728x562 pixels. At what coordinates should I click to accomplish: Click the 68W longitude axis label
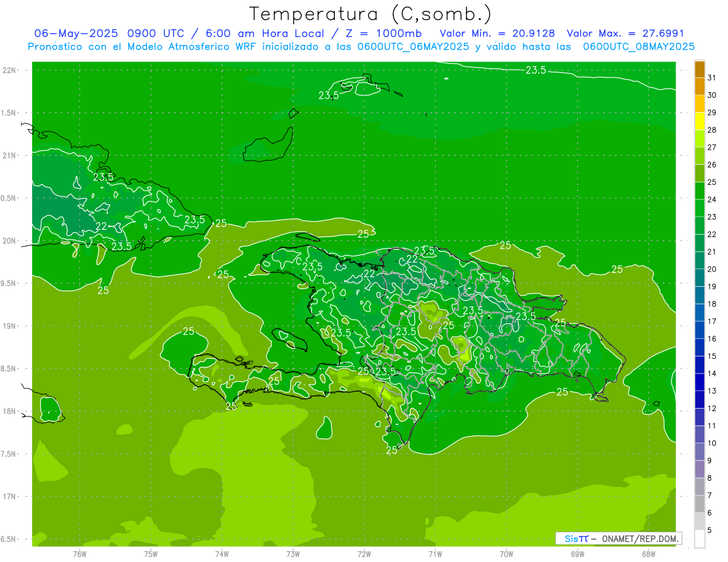(x=649, y=554)
